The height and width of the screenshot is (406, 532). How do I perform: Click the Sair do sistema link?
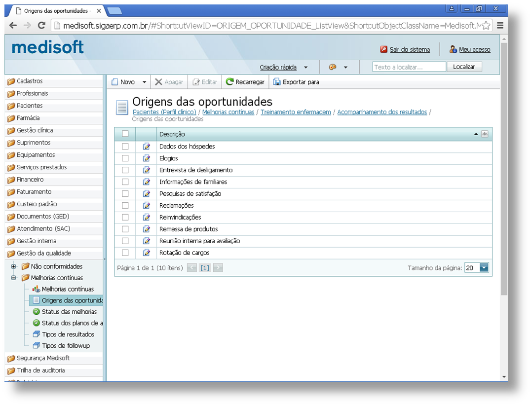pyautogui.click(x=410, y=49)
